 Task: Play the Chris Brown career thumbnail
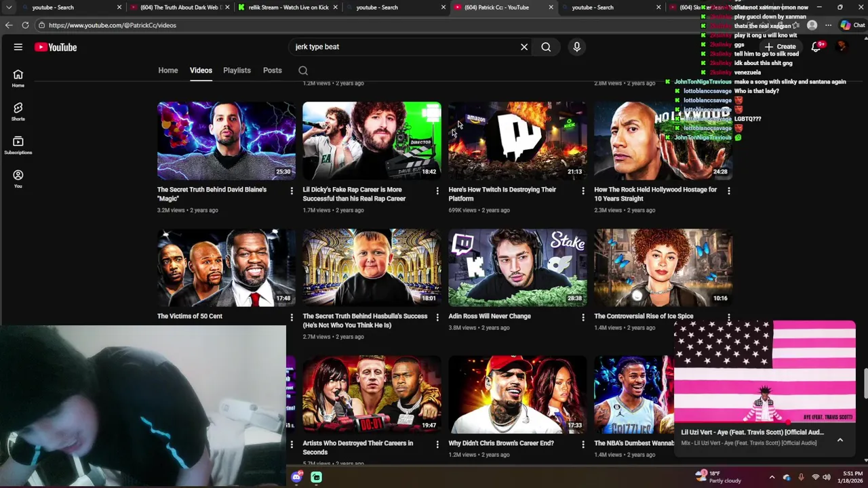[x=517, y=394]
